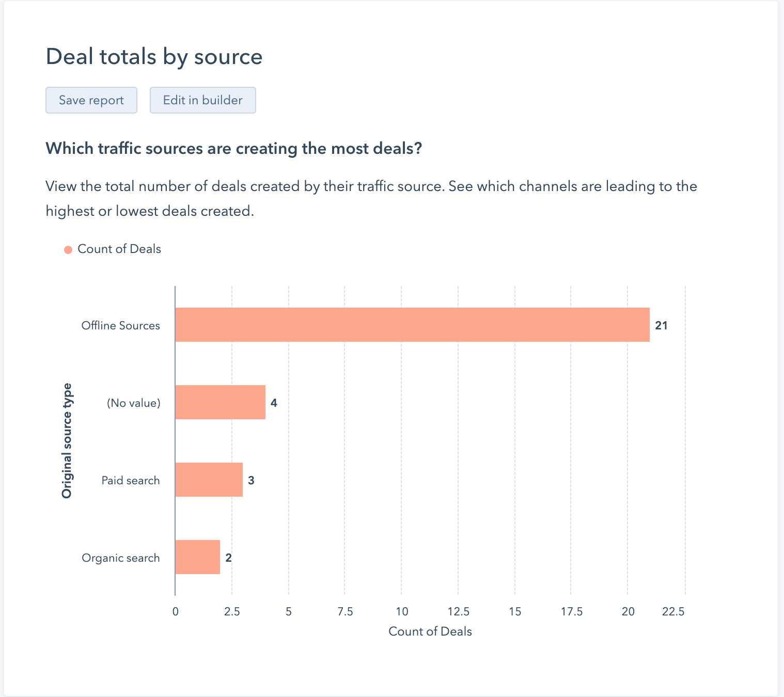The width and height of the screenshot is (784, 697).
Task: Click the Count of Deals legend label
Action: click(x=119, y=249)
